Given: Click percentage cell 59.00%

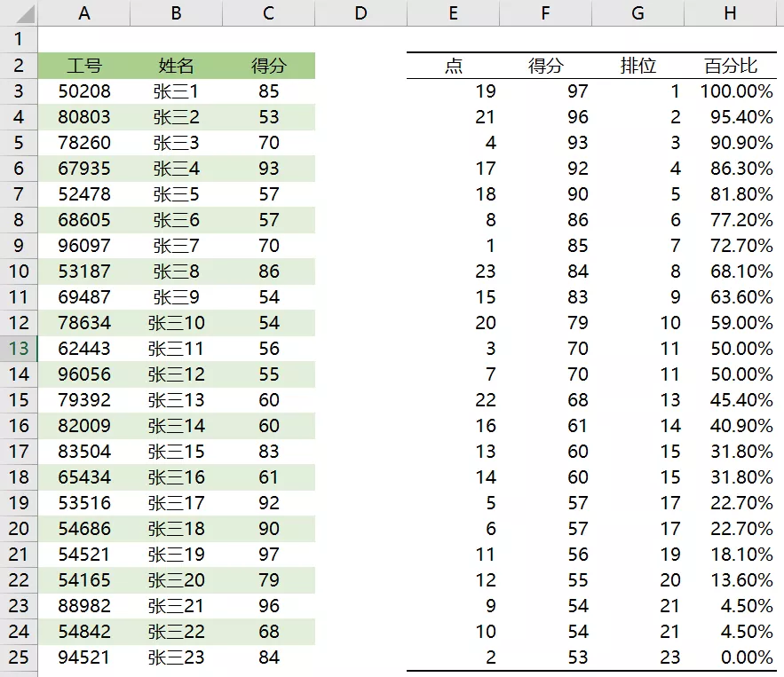Looking at the screenshot, I should [730, 323].
